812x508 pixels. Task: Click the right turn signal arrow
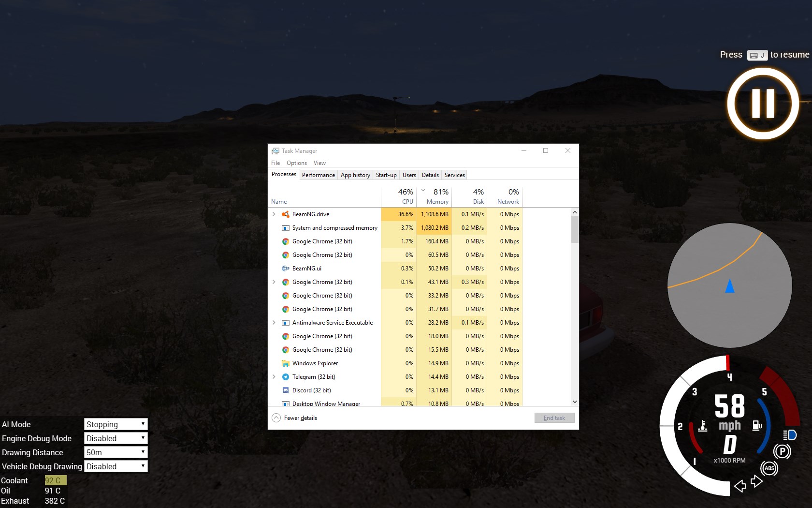click(x=756, y=481)
